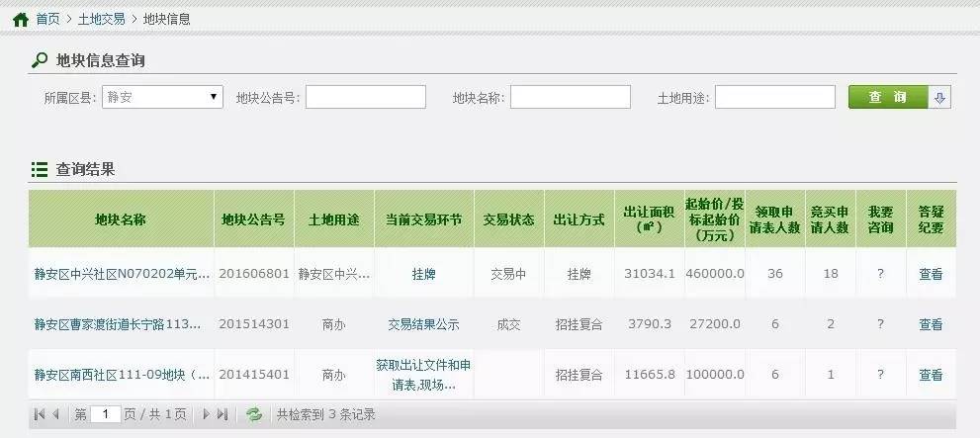Expand advanced search down-arrow next to 查询

pos(939,97)
